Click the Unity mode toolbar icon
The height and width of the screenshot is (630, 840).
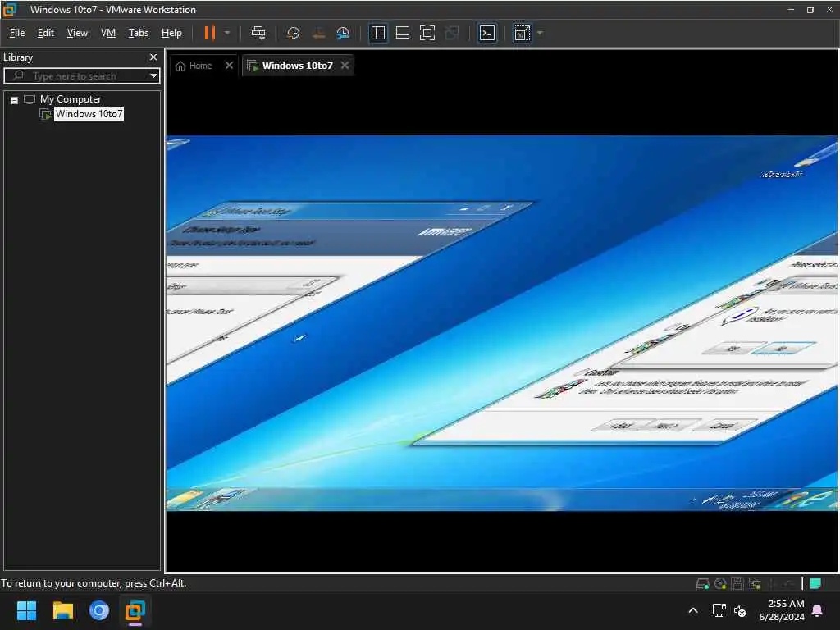click(x=452, y=33)
